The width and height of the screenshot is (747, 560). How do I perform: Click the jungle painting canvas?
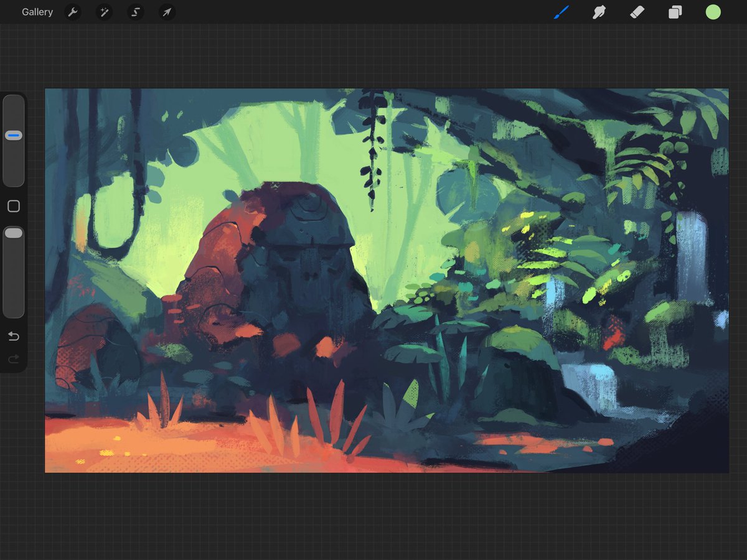[x=387, y=280]
